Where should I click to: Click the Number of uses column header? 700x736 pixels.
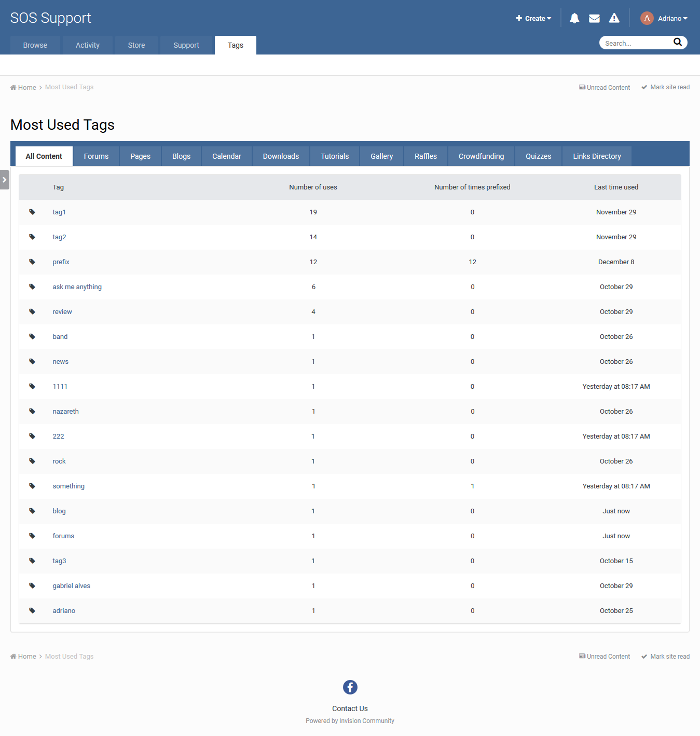[x=313, y=187]
